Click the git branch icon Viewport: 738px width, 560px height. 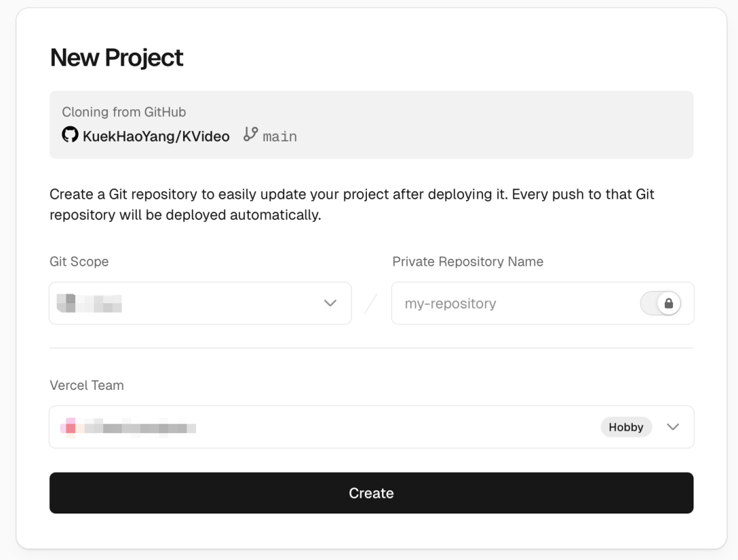click(251, 135)
